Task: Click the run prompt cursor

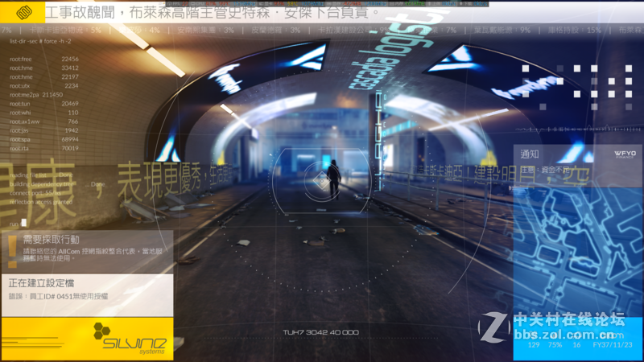Action: click(24, 223)
